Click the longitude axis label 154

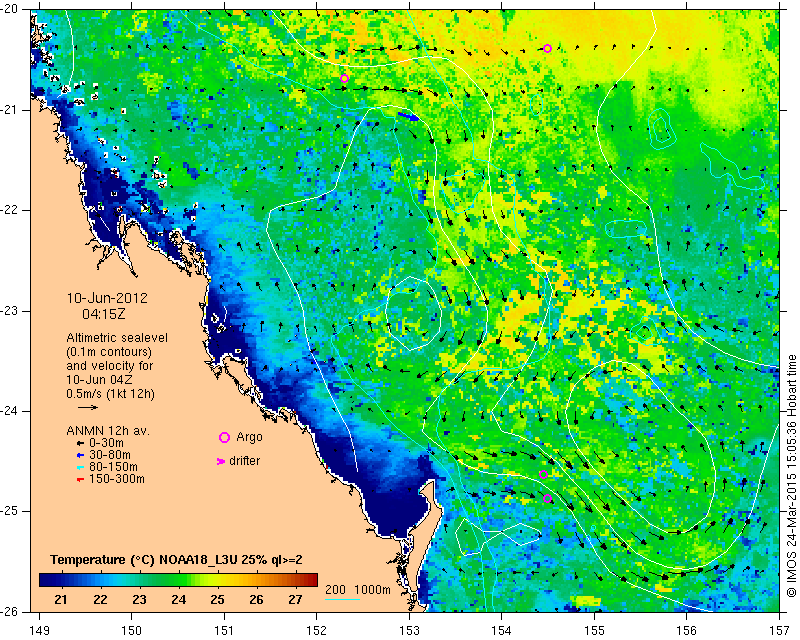(502, 631)
